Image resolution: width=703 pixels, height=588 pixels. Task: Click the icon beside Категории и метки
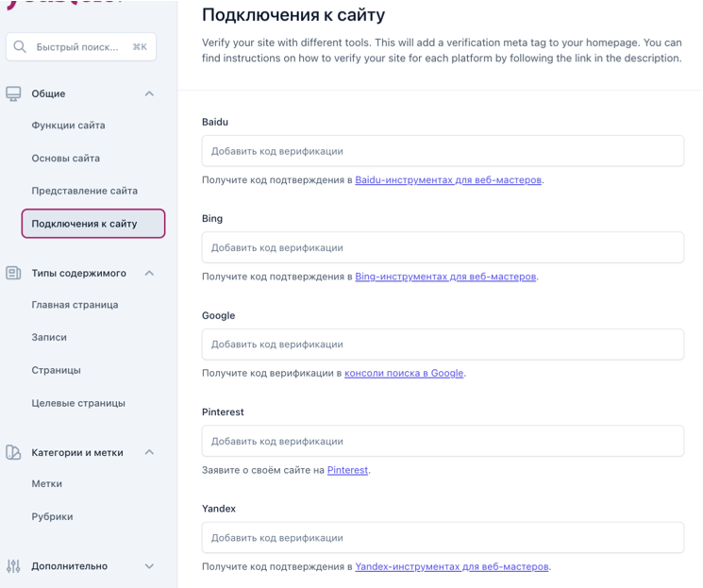[x=13, y=452]
